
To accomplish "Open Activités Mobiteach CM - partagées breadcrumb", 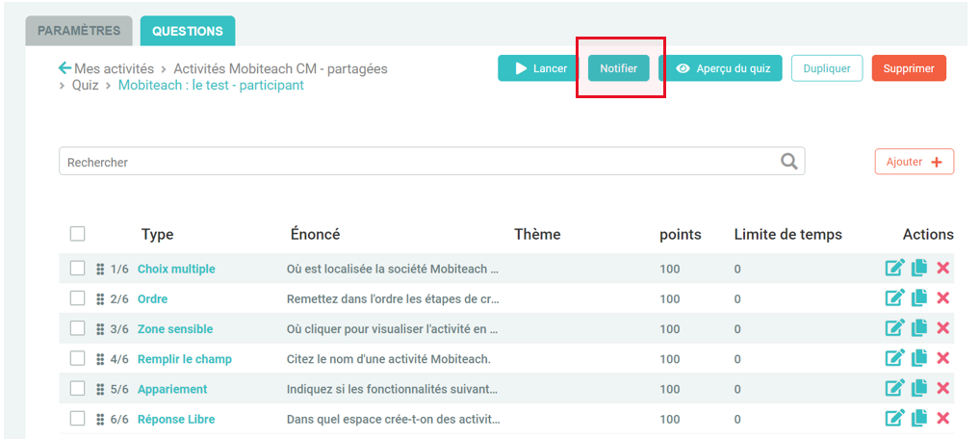I will pos(281,68).
